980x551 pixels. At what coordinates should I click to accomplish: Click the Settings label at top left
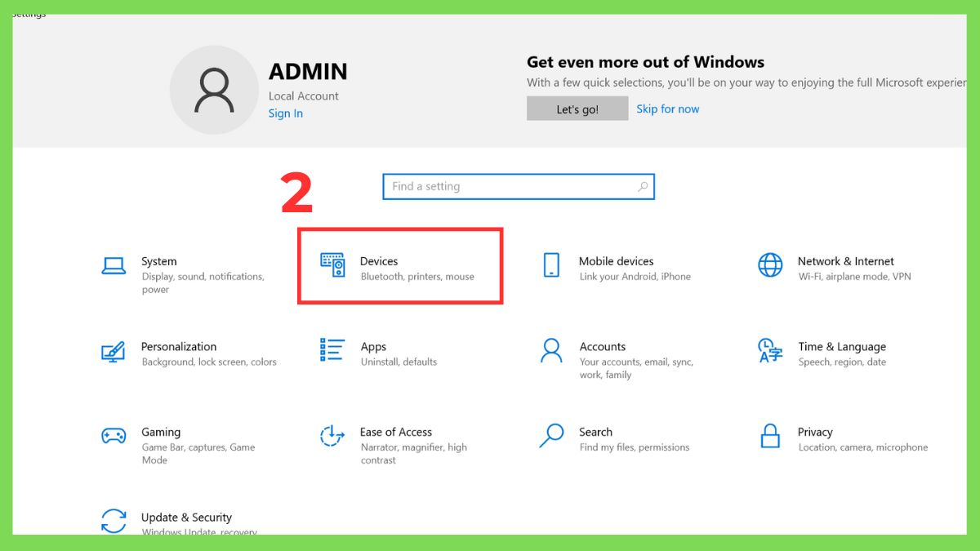click(27, 13)
